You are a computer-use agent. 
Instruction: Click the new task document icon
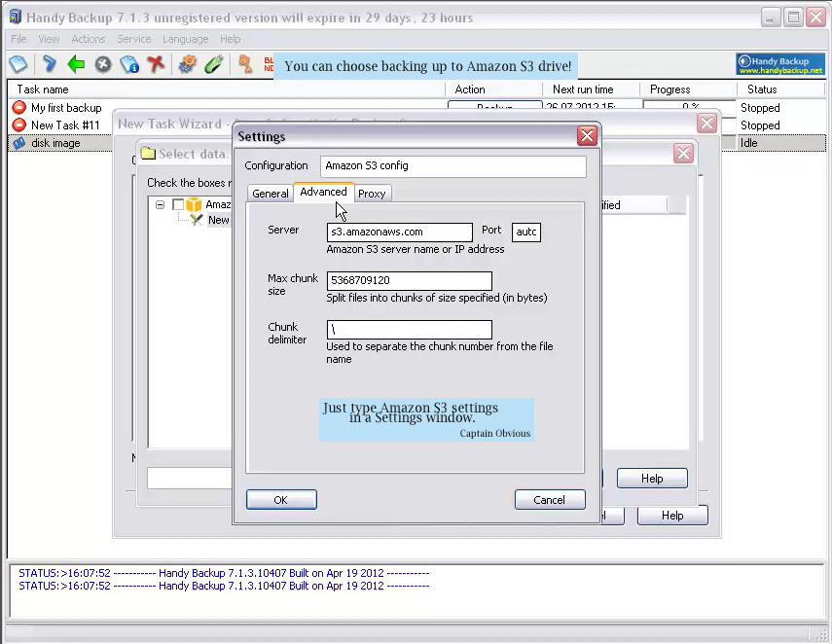coord(18,64)
